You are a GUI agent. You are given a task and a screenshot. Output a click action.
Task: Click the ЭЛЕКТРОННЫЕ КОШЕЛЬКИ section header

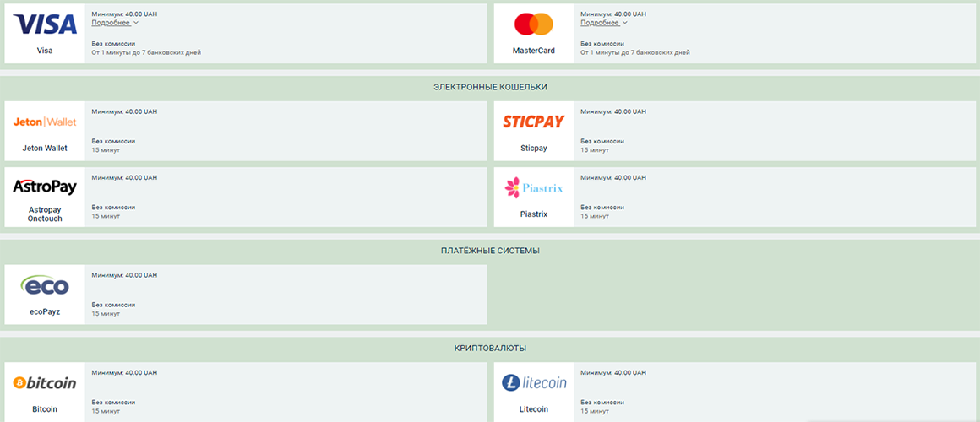(490, 87)
